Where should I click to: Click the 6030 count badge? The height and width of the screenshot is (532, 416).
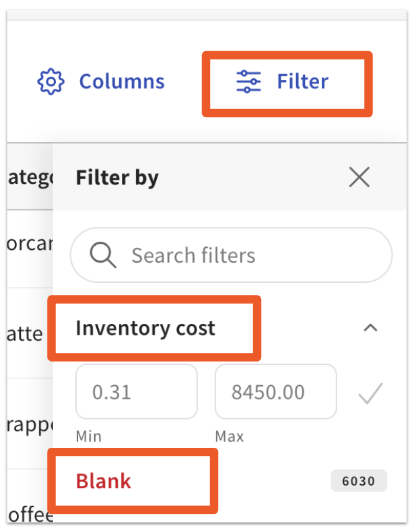click(359, 481)
